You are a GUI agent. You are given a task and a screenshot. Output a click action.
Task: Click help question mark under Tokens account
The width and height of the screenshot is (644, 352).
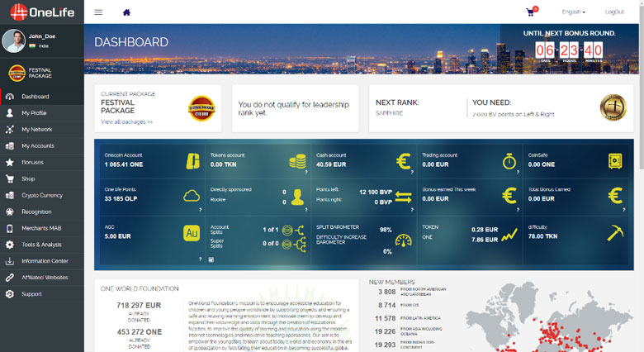tap(306, 173)
